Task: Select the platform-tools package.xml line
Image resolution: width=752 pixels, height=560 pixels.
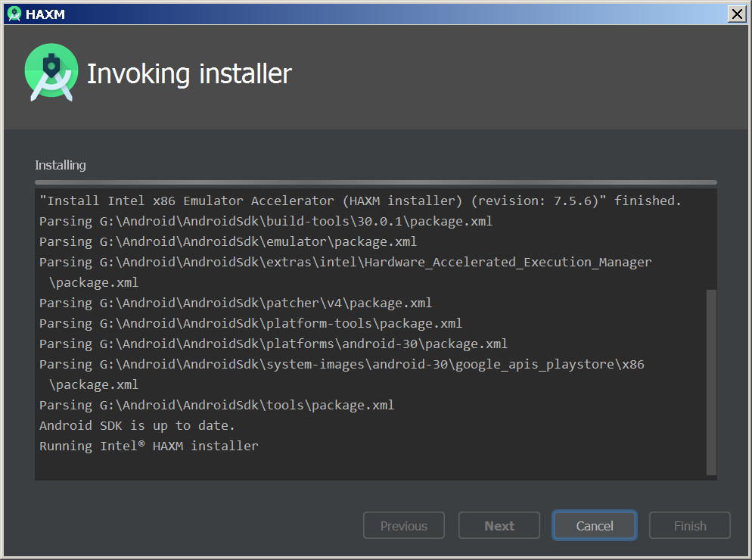Action: pyautogui.click(x=251, y=323)
